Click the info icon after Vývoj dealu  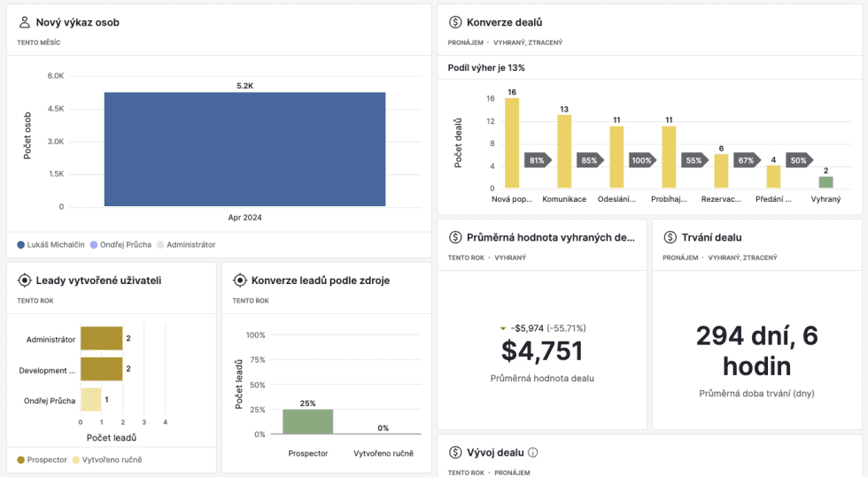coord(533,452)
